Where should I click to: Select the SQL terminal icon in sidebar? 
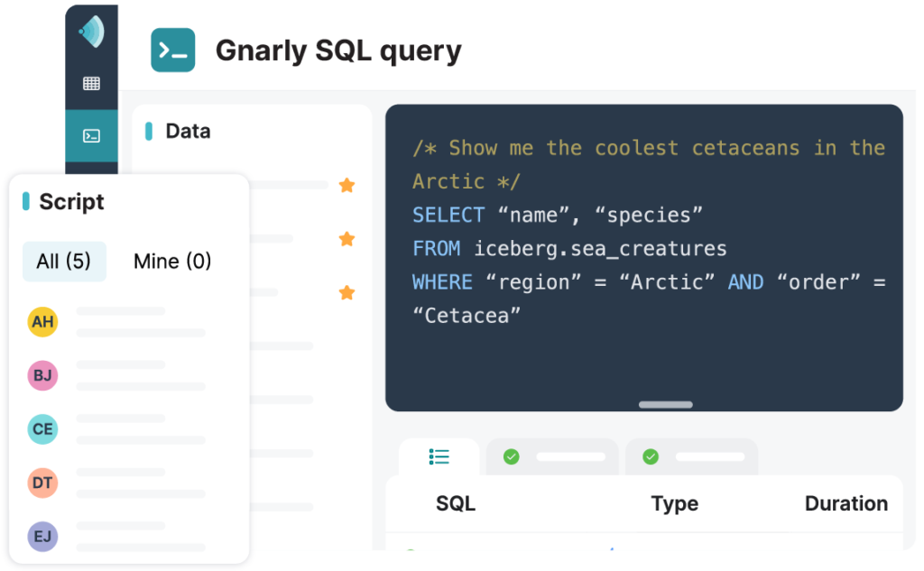pos(91,136)
